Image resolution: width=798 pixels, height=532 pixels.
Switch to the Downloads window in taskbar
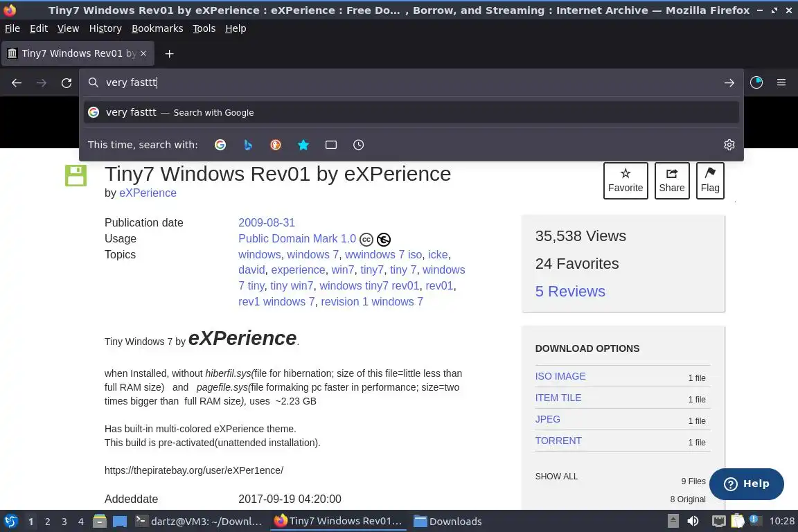[x=448, y=522]
